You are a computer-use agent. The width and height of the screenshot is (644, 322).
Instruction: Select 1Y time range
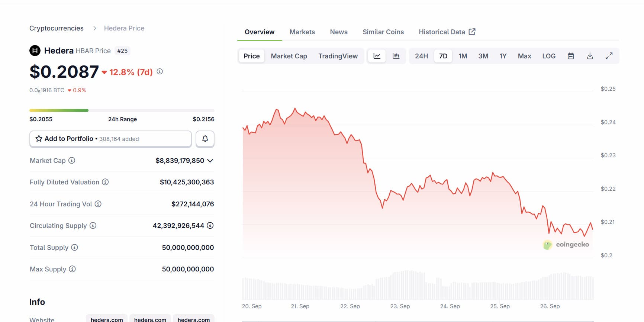click(x=503, y=56)
